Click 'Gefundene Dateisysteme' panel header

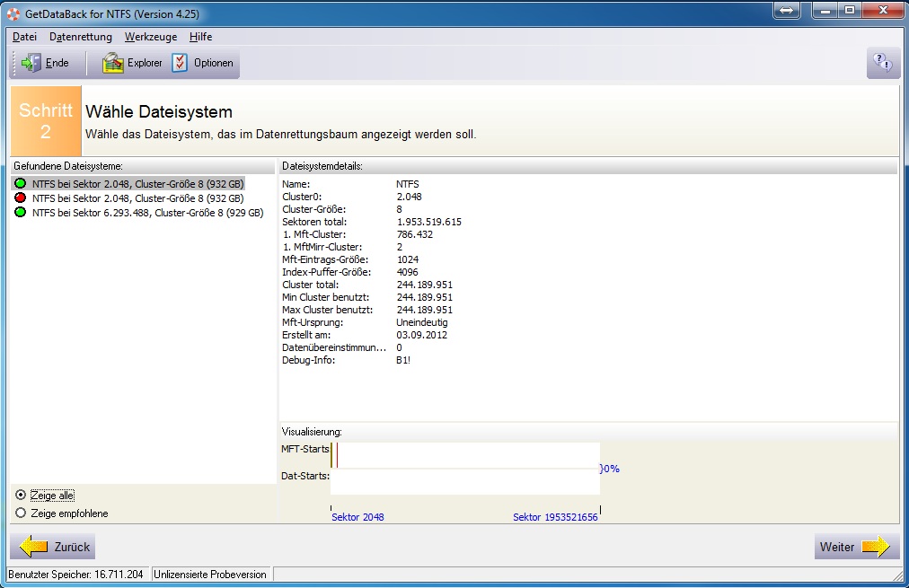point(143,166)
